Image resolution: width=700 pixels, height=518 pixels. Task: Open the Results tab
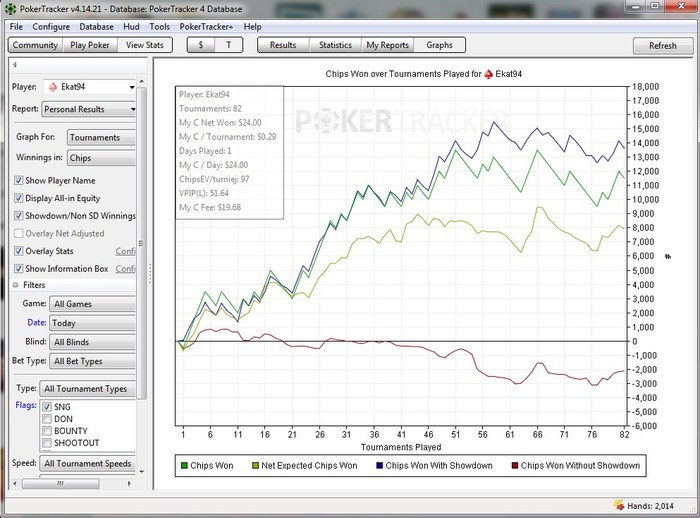click(x=283, y=45)
